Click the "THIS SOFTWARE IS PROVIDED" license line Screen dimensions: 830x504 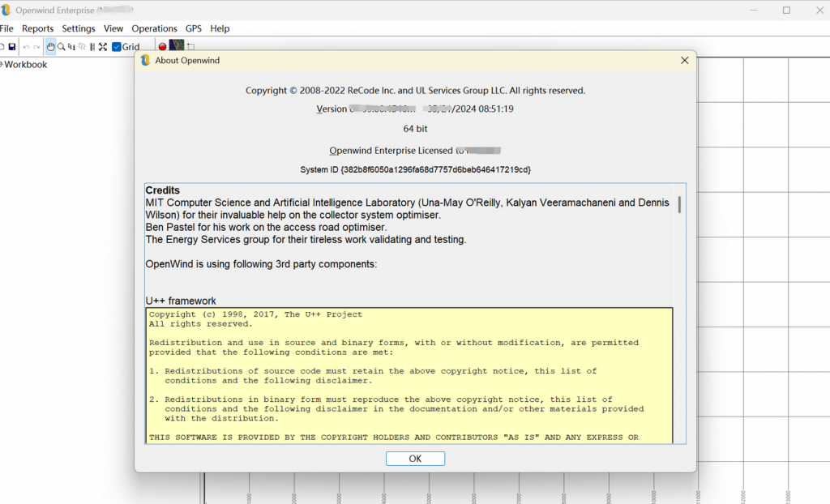(394, 438)
